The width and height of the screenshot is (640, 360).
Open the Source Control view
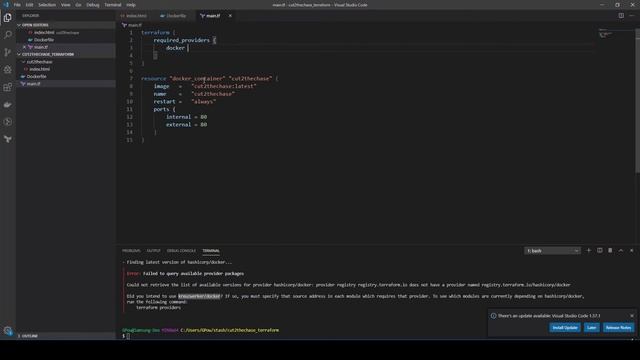8,52
